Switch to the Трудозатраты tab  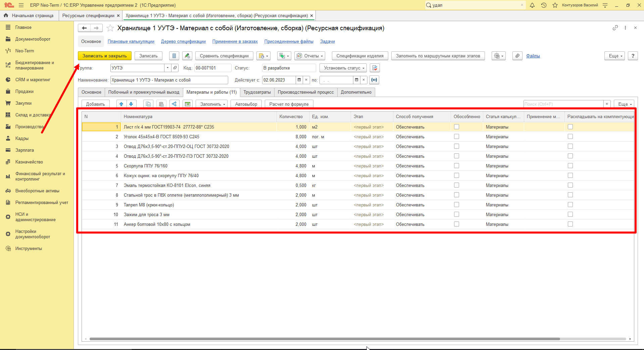[257, 92]
